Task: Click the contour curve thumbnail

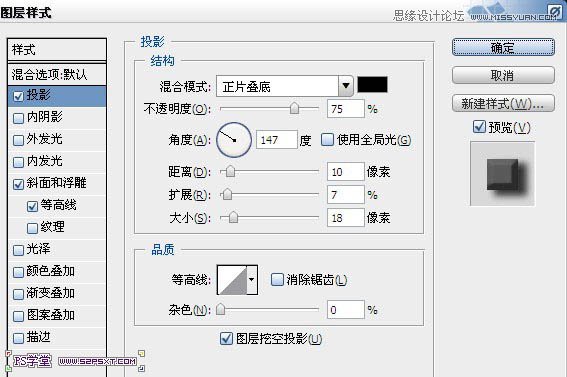Action: coord(232,279)
